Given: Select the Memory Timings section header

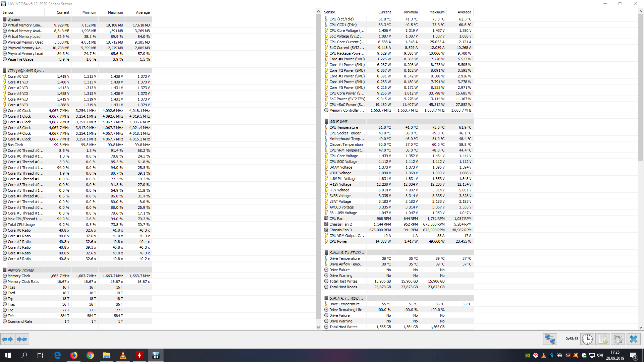Looking at the screenshot, I should (21, 270).
